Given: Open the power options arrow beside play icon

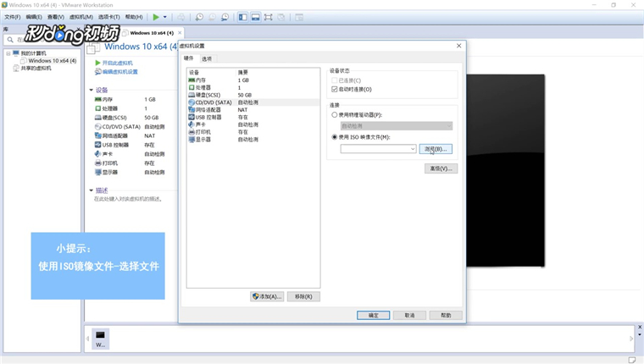Looking at the screenshot, I should coord(165,17).
